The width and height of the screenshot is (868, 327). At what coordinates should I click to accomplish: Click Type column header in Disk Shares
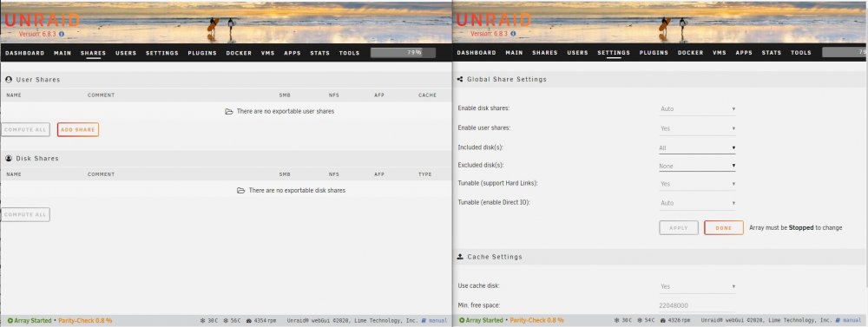pos(425,174)
